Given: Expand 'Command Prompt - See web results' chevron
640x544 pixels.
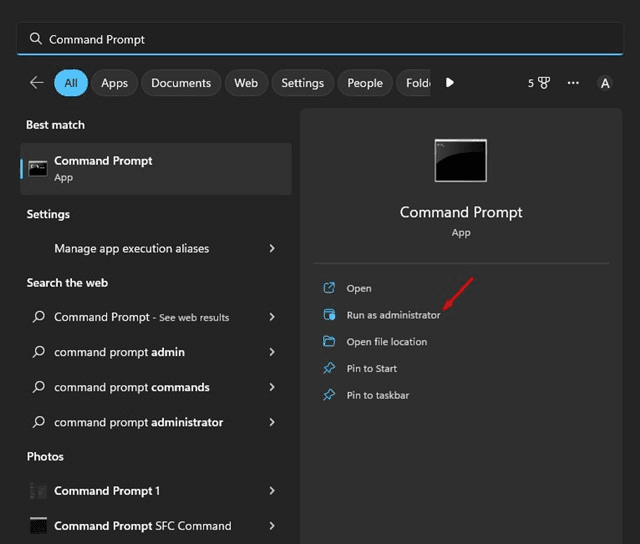Looking at the screenshot, I should (x=272, y=317).
